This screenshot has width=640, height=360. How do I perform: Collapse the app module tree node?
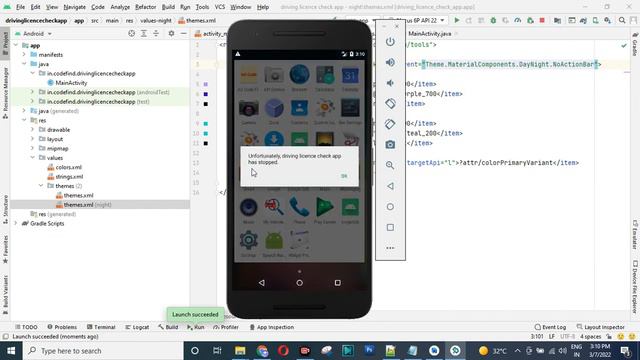16,45
